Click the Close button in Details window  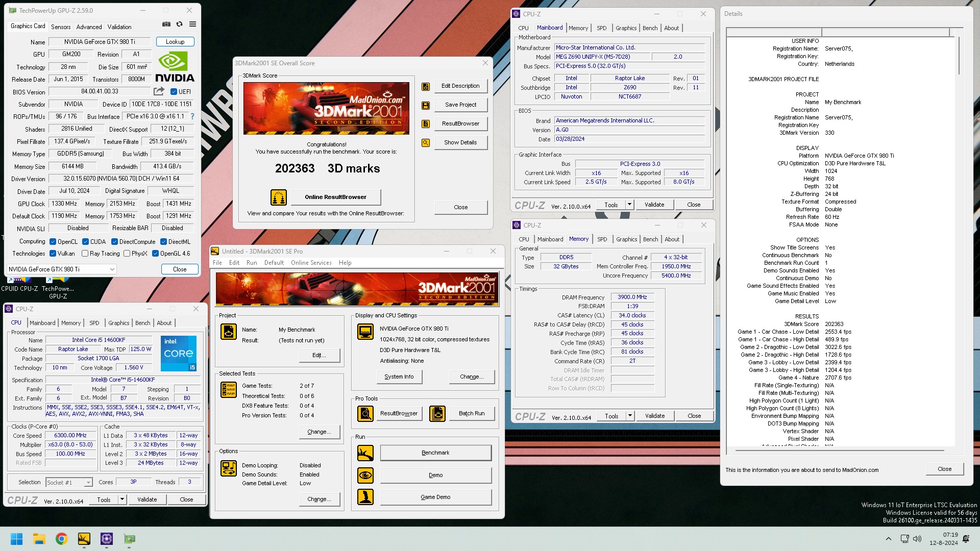[x=944, y=469]
